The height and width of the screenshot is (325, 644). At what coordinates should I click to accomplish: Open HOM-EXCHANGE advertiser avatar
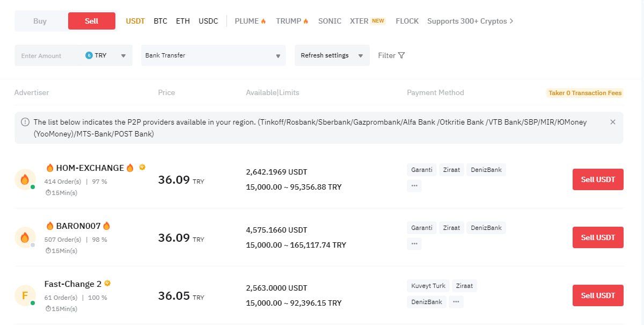pyautogui.click(x=25, y=179)
